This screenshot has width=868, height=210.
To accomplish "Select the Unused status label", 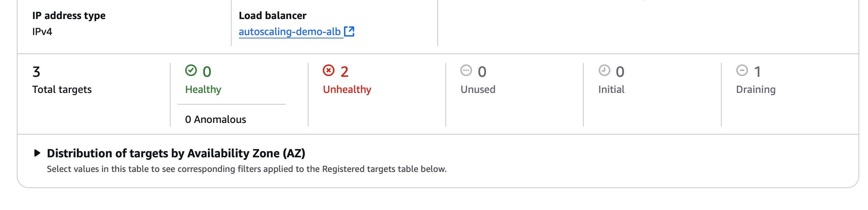I will (x=478, y=90).
